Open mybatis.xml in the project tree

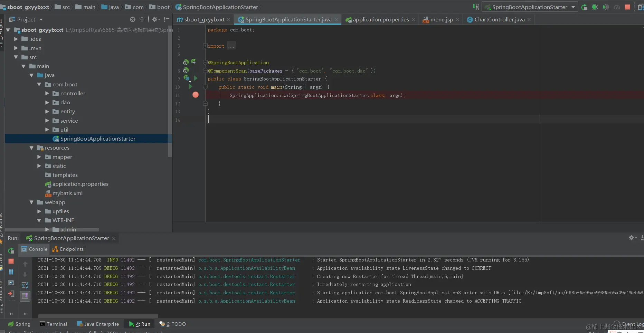pyautogui.click(x=67, y=193)
